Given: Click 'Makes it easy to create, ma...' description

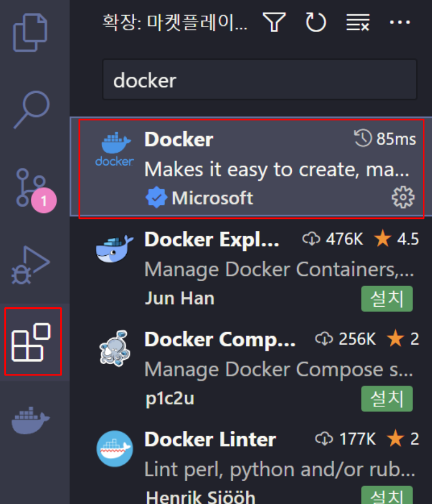Looking at the screenshot, I should [x=277, y=170].
